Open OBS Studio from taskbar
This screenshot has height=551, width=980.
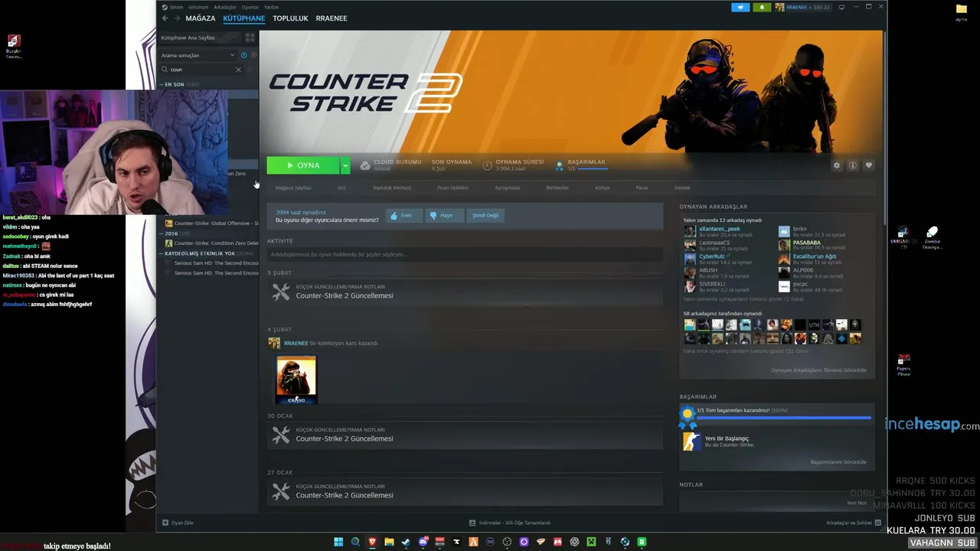[x=507, y=542]
